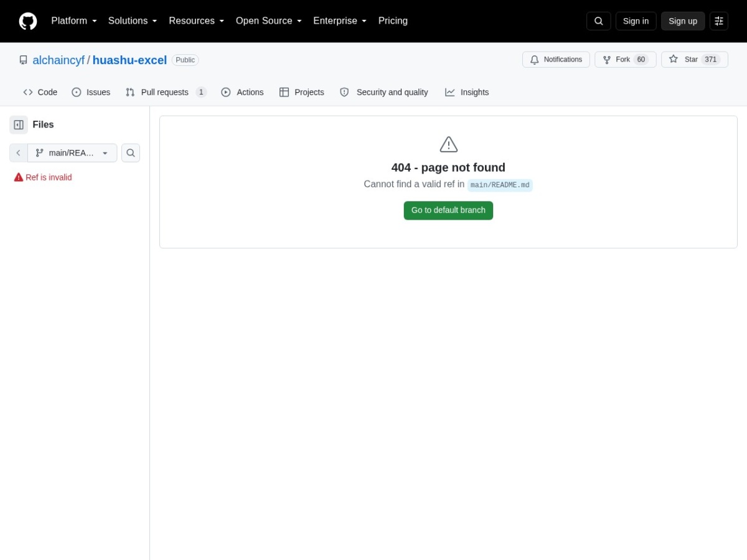Collapse the file tree side panel
The height and width of the screenshot is (560, 747).
19,124
